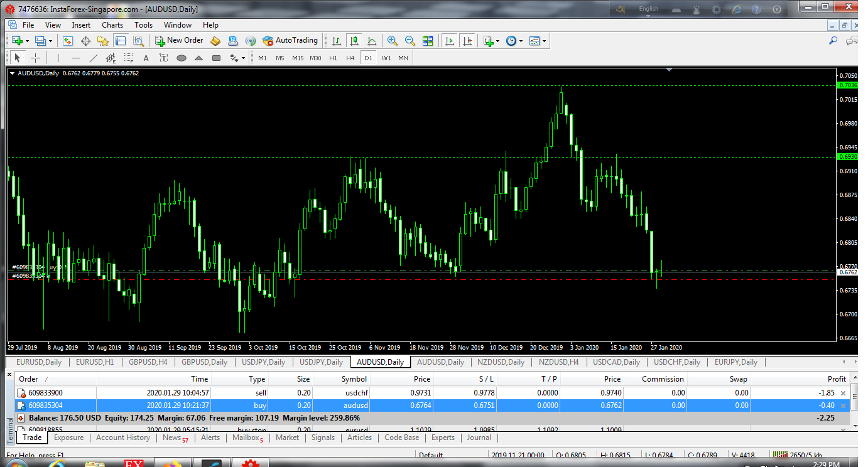Select the horizontal line tool
This screenshot has width=868, height=467.
point(75,58)
